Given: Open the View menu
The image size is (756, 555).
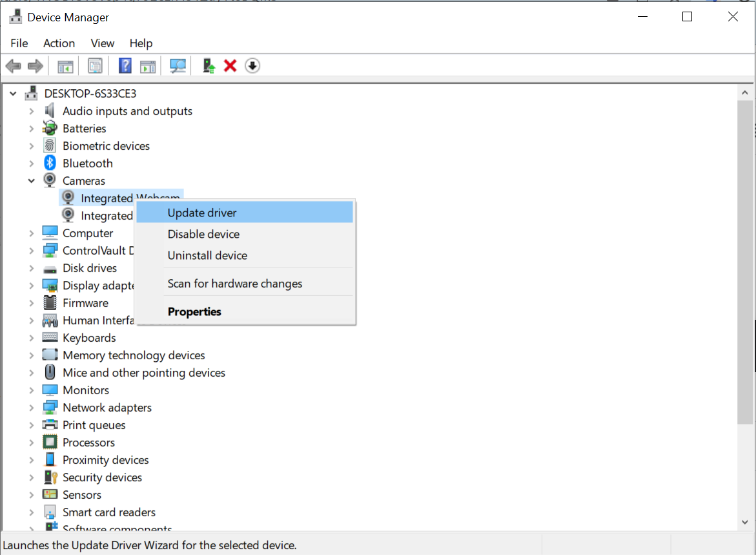Looking at the screenshot, I should pyautogui.click(x=102, y=43).
